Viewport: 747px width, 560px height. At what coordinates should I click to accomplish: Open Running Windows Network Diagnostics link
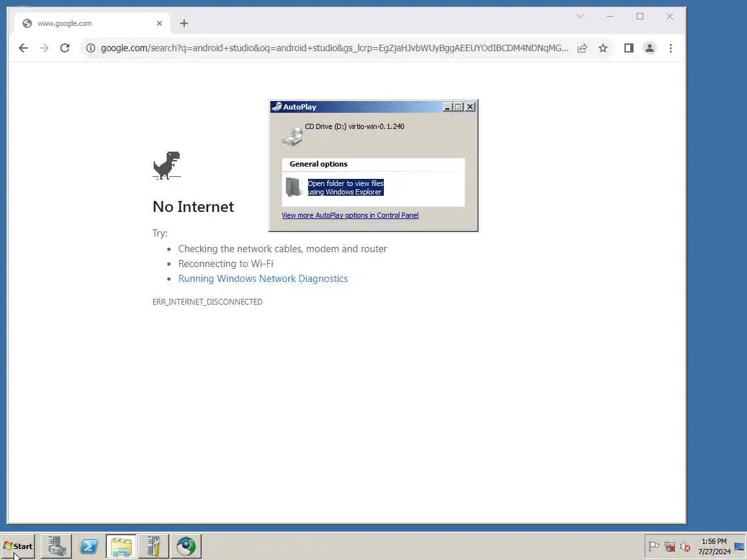pyautogui.click(x=263, y=279)
